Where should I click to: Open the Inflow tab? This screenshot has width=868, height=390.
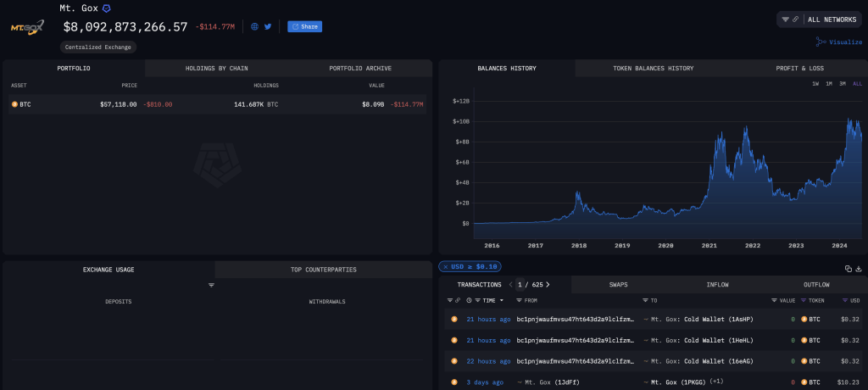click(x=717, y=285)
